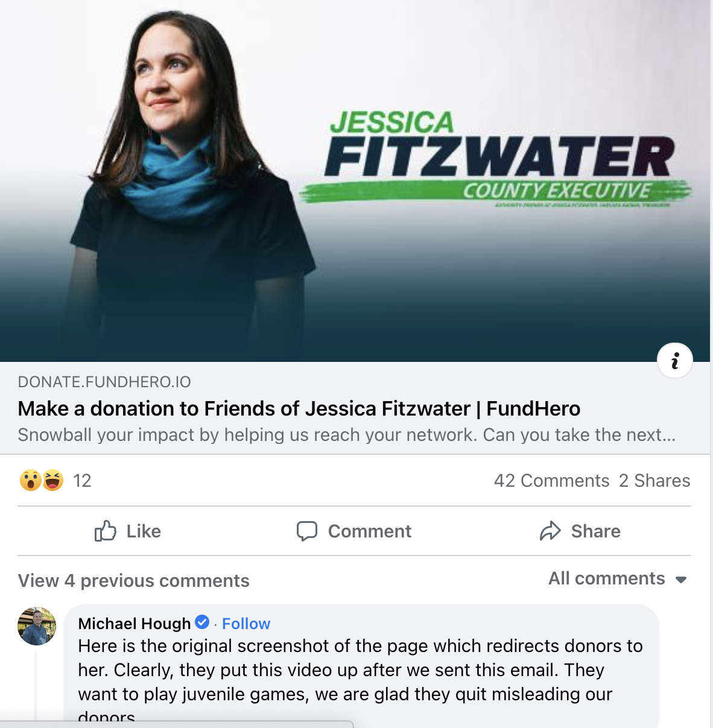The image size is (713, 728).
Task: Click the thumbs-up Like icon
Action: click(x=106, y=531)
